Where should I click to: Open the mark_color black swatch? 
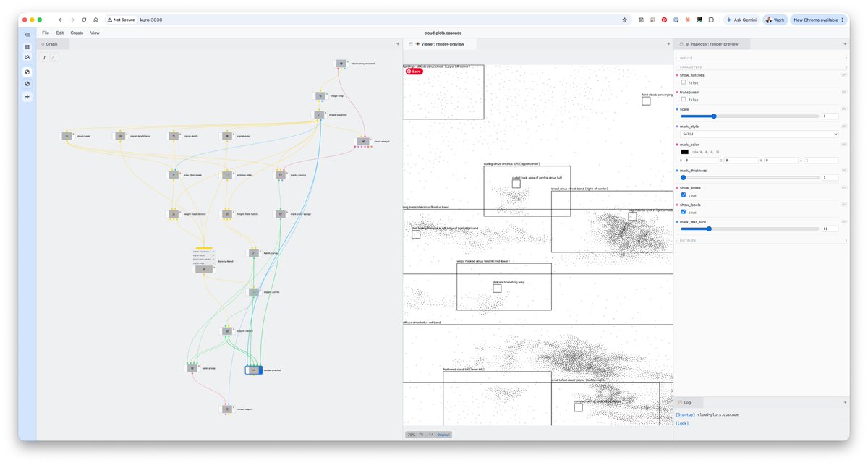pos(684,152)
